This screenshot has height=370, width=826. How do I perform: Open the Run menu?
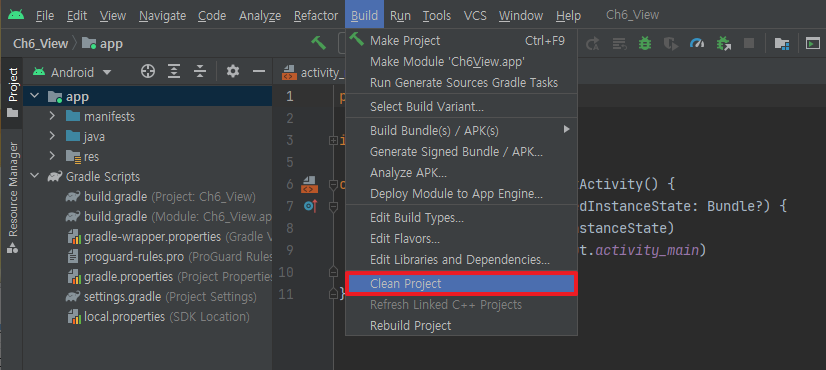pyautogui.click(x=400, y=16)
